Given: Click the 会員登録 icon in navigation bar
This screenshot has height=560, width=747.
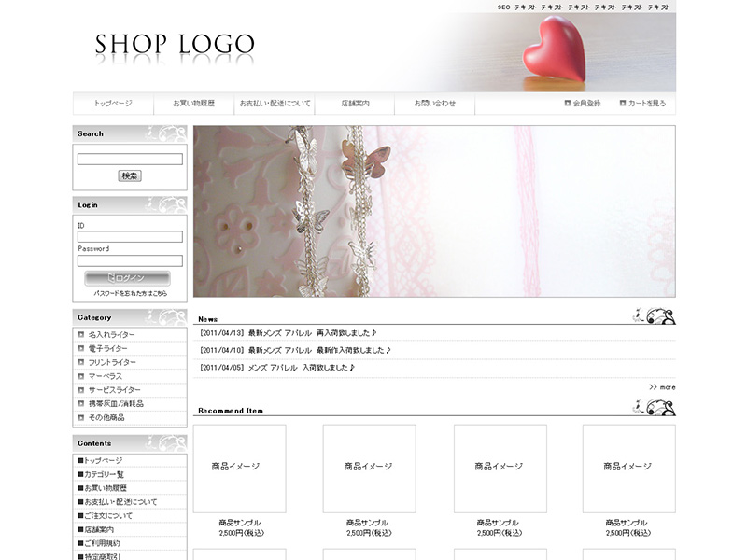Looking at the screenshot, I should pyautogui.click(x=568, y=104).
